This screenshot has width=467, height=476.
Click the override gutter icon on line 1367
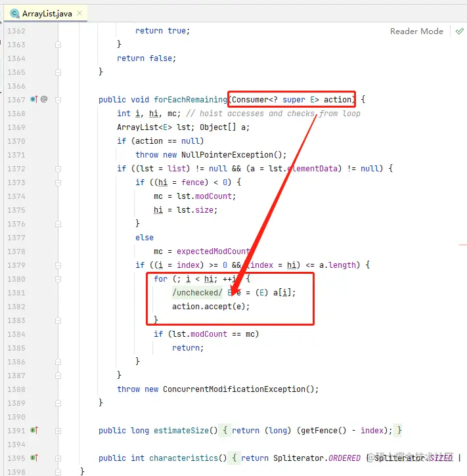34,99
